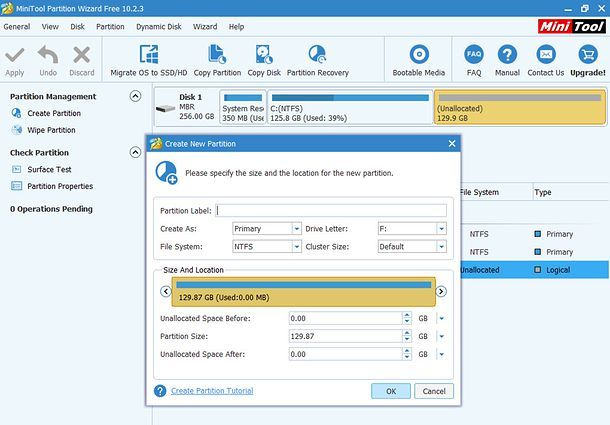
Task: Open the FAQ icon
Action: 474,54
